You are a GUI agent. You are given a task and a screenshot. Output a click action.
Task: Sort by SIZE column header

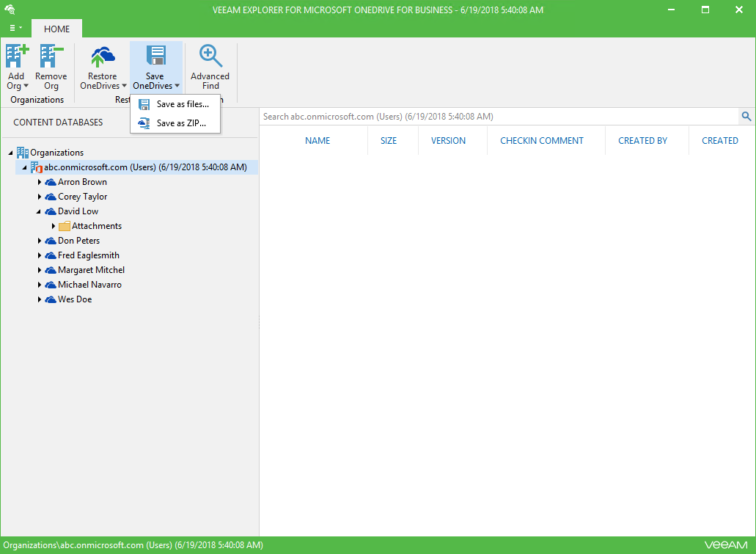click(x=389, y=141)
